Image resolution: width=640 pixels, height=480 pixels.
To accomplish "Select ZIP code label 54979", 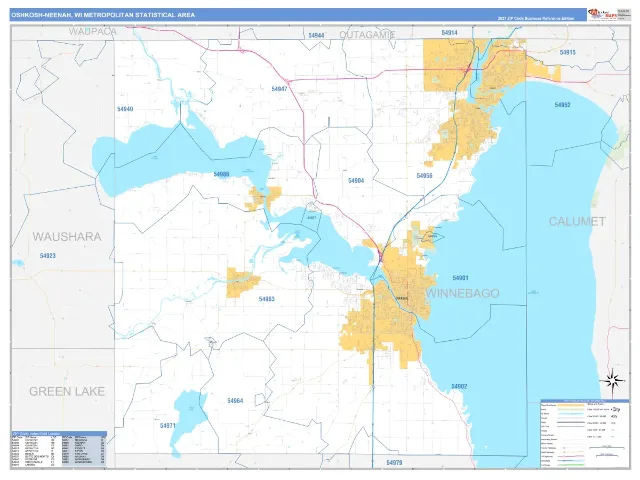I will (394, 462).
